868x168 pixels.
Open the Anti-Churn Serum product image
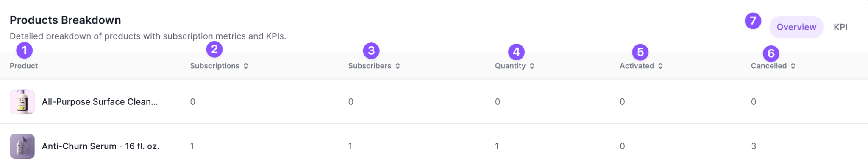coord(22,146)
